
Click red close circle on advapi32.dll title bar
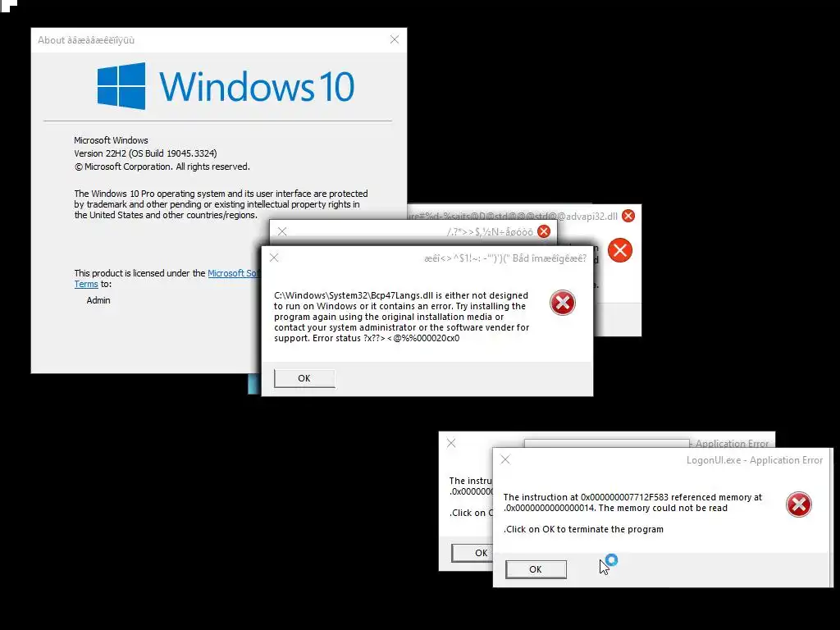pos(628,216)
